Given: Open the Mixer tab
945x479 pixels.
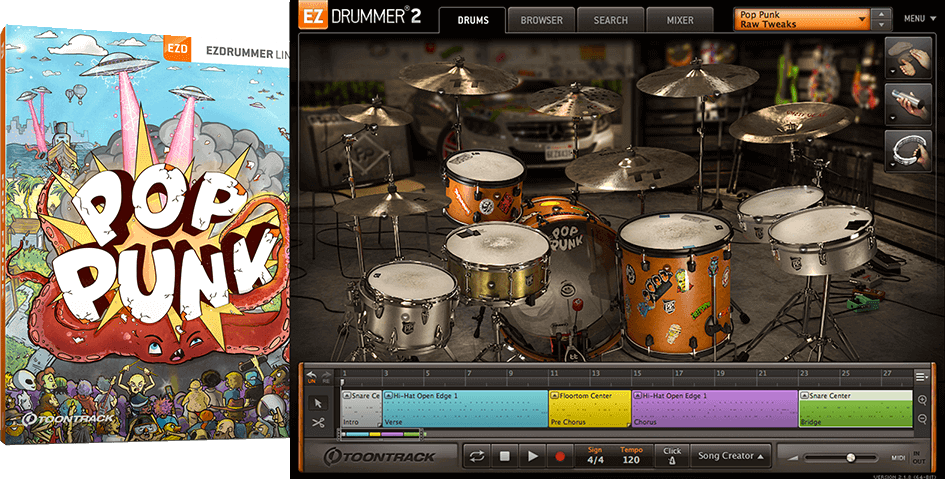Looking at the screenshot, I should coord(680,20).
